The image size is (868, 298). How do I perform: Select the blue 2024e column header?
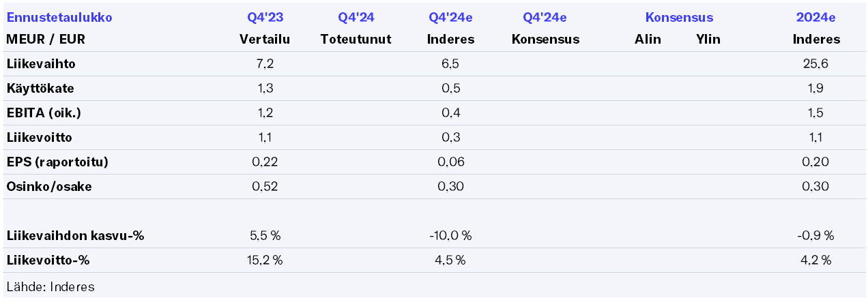(816, 17)
